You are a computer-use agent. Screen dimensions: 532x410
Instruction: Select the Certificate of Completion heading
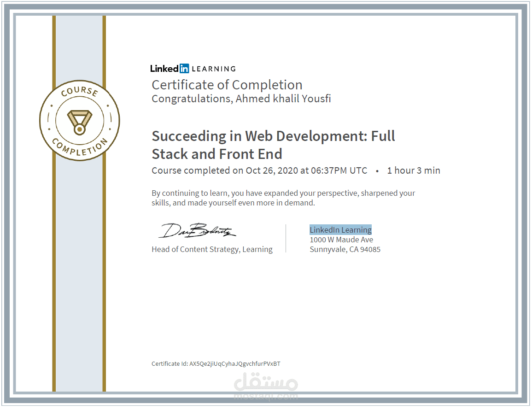click(x=227, y=85)
